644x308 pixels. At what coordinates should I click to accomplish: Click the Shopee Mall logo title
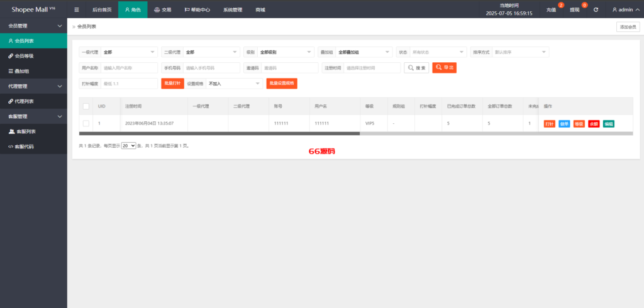(33, 9)
